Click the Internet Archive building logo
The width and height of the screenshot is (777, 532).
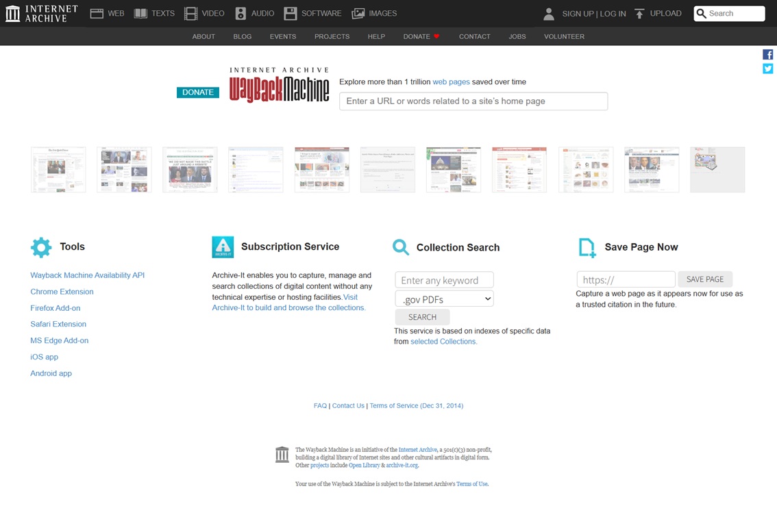[x=13, y=13]
